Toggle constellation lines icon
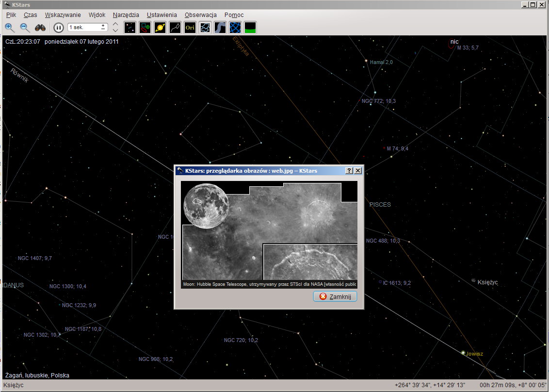The image size is (549, 392). (175, 28)
